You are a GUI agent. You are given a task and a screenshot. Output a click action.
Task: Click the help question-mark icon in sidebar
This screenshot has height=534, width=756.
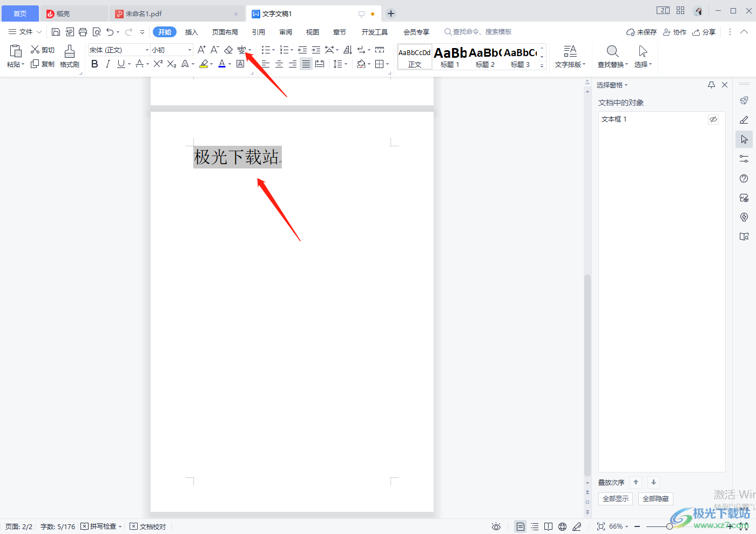744,178
